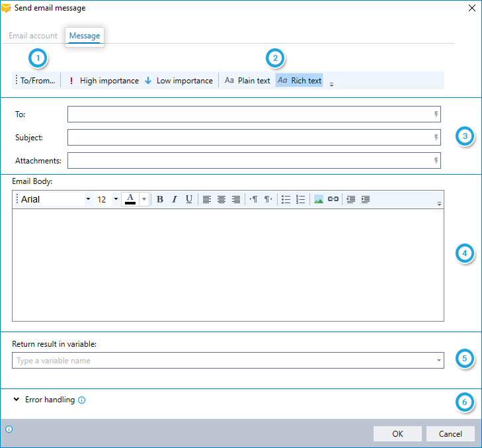Screen dimensions: 482x448
Task: Insert an image into email body
Action: tap(319, 199)
